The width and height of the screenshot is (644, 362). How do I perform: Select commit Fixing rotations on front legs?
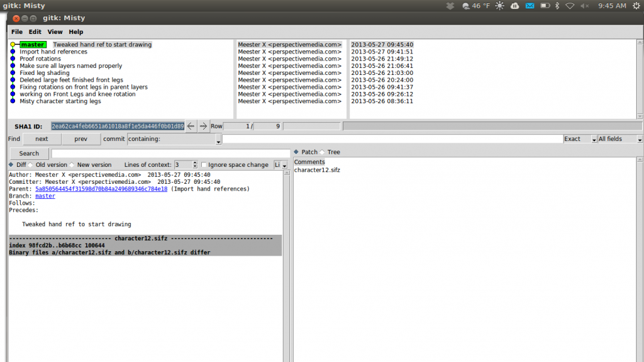[x=84, y=87]
